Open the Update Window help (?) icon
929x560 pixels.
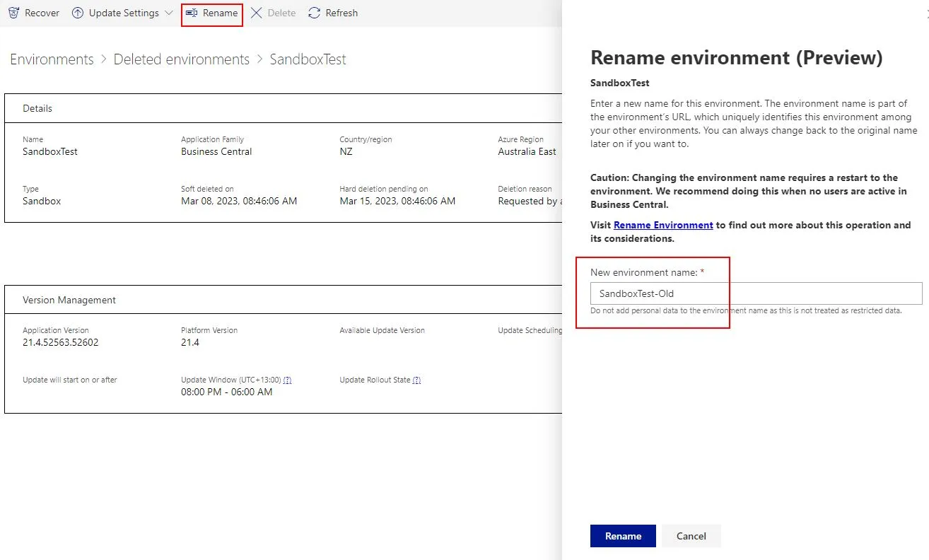pyautogui.click(x=288, y=380)
